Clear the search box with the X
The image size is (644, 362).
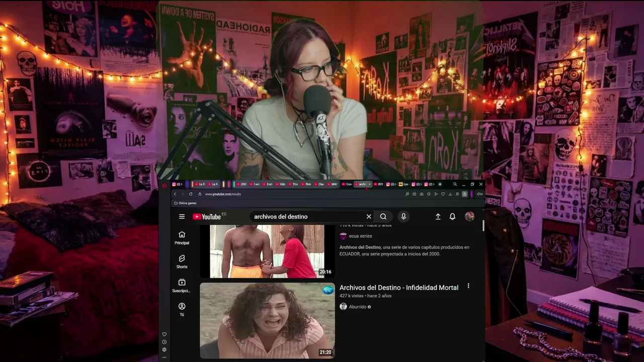(x=369, y=217)
